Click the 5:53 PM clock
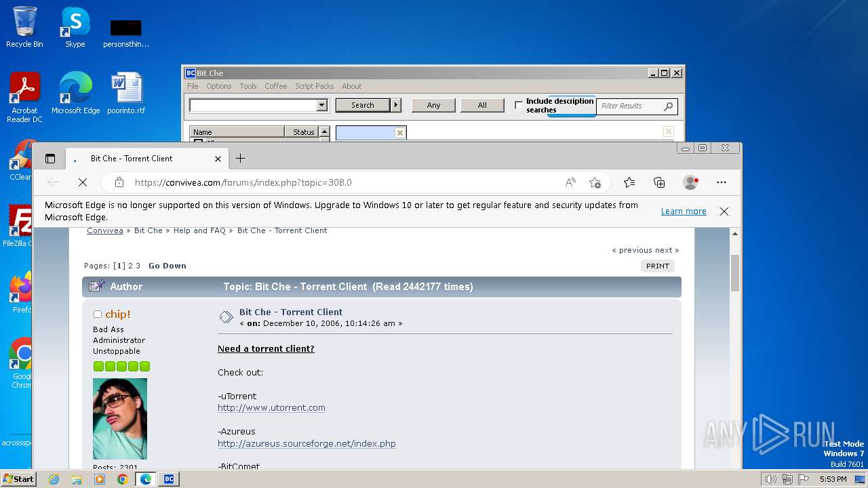This screenshot has width=868, height=488. 833,479
